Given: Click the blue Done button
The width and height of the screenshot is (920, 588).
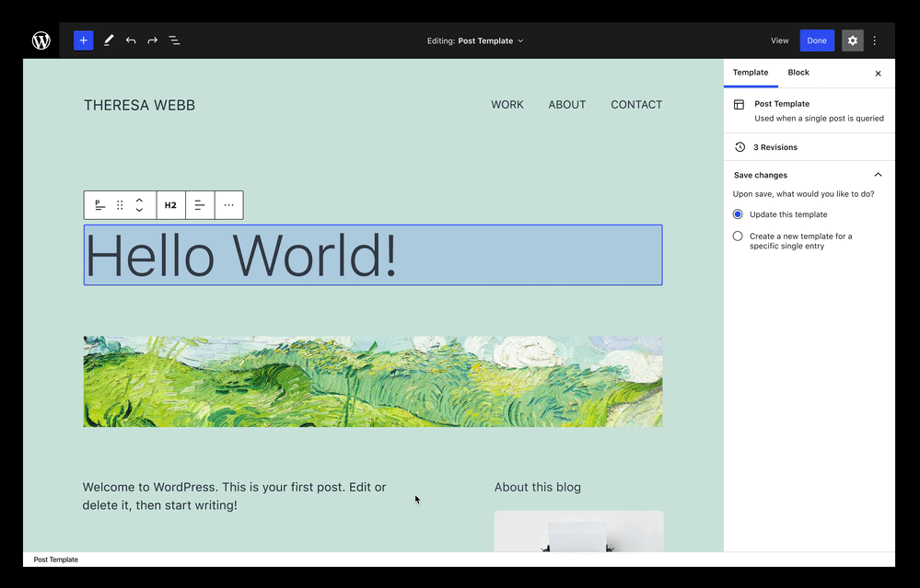Looking at the screenshot, I should click(817, 40).
